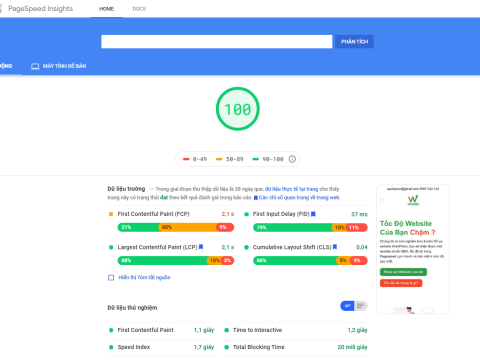Click the red 0-49 legend marker
The height and width of the screenshot is (360, 480).
click(186, 159)
